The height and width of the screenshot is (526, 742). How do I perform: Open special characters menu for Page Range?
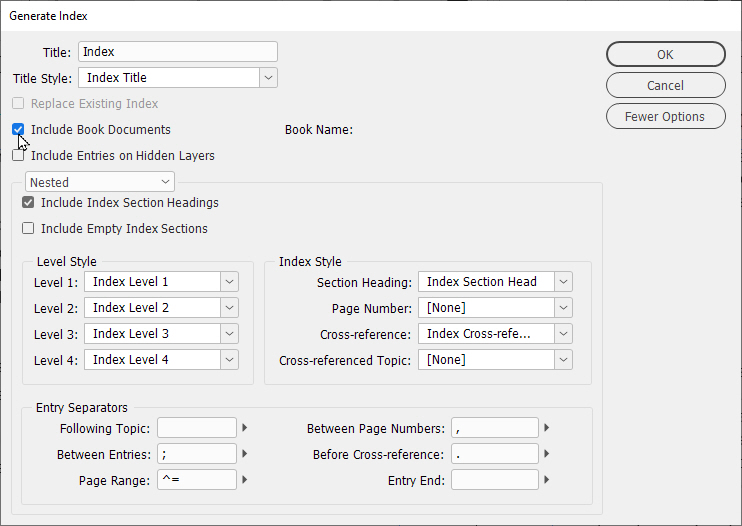point(245,480)
